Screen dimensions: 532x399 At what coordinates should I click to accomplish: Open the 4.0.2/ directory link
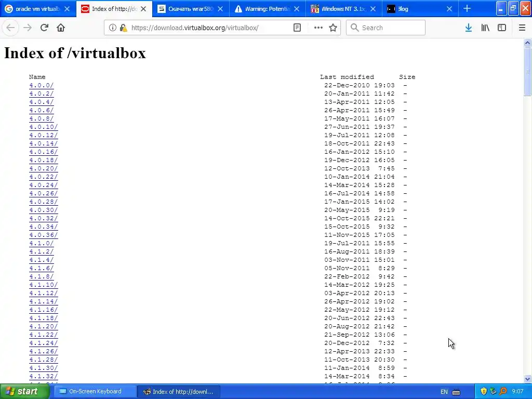tap(42, 94)
